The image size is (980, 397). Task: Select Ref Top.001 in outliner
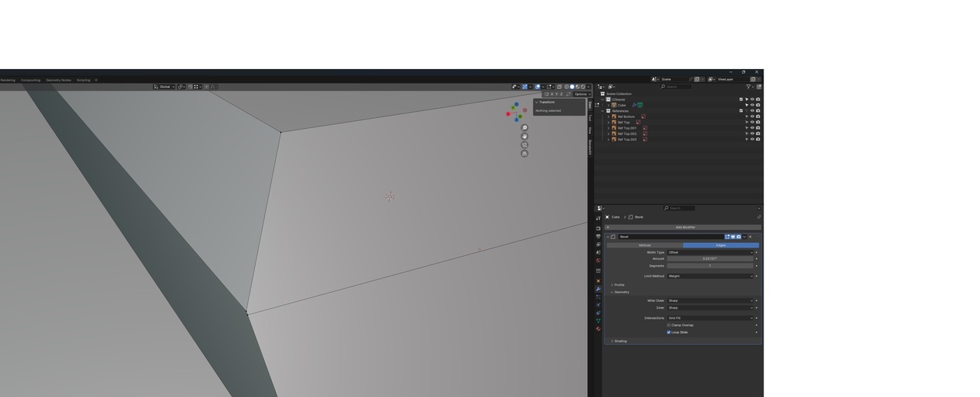[x=627, y=128]
